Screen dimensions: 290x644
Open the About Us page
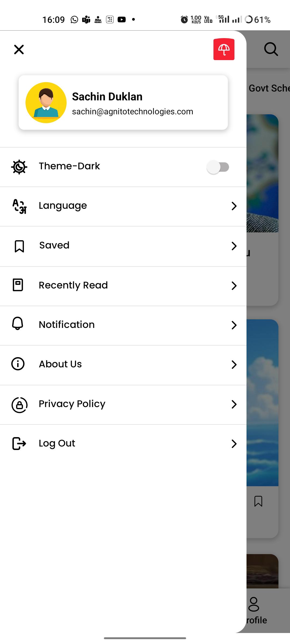click(60, 364)
